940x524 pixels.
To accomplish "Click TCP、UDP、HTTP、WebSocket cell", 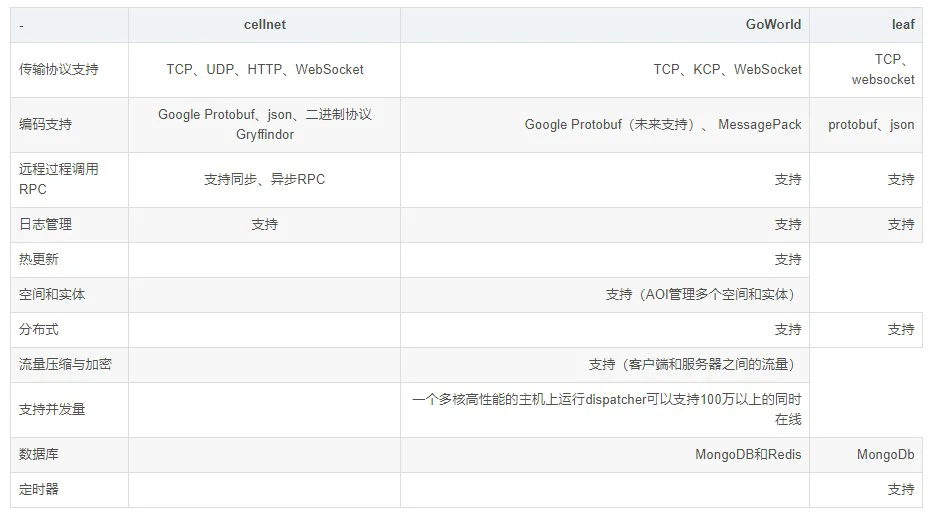I will [x=264, y=70].
